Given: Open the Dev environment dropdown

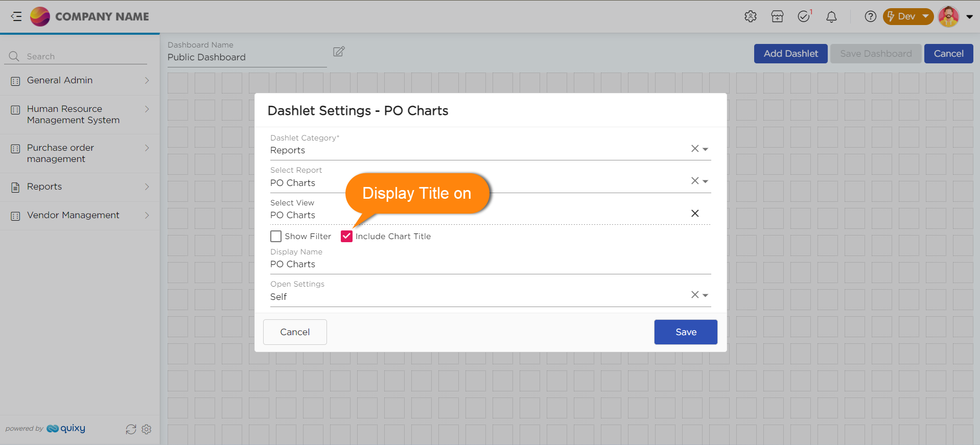Looking at the screenshot, I should point(908,16).
